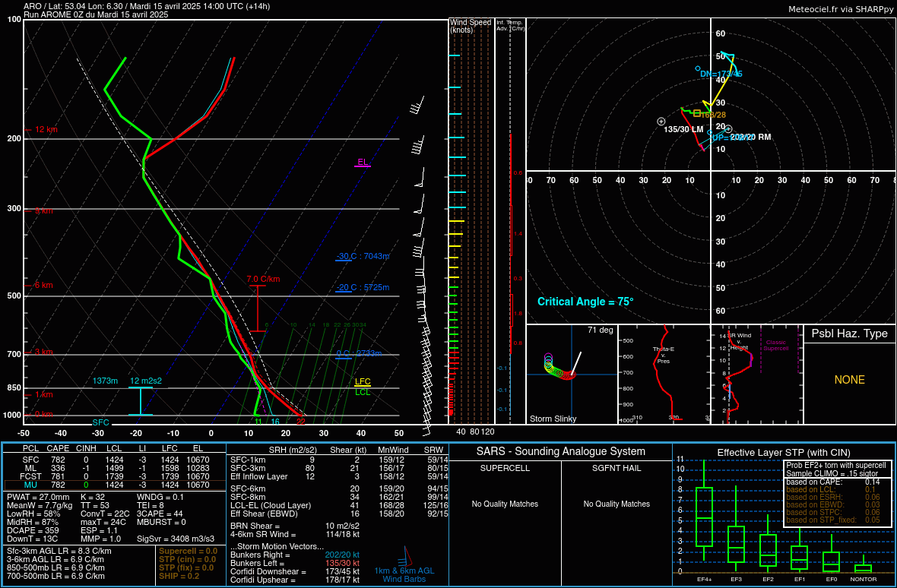Select the MU parcel row
This screenshot has height=588, width=897.
[114, 485]
